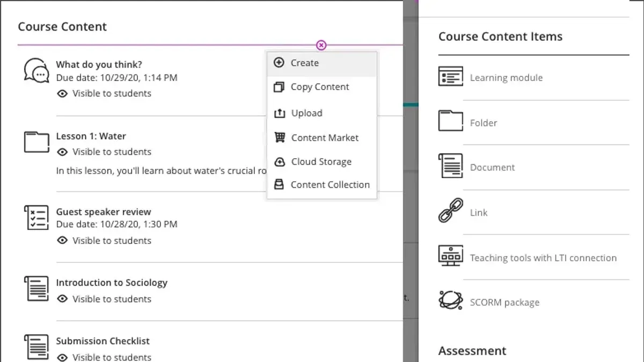Image resolution: width=644 pixels, height=362 pixels.
Task: Click the Document icon in Course Content Items
Action: 450,166
